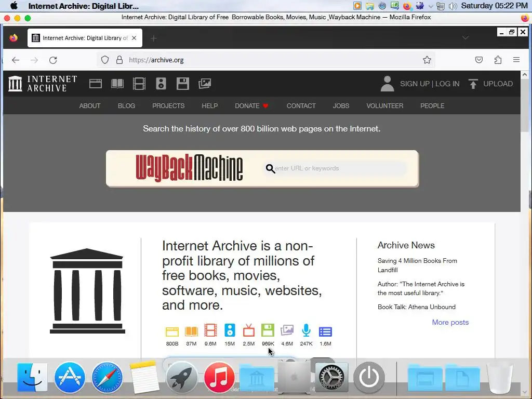The width and height of the screenshot is (532, 399).
Task: Reload the current page
Action: 53,60
